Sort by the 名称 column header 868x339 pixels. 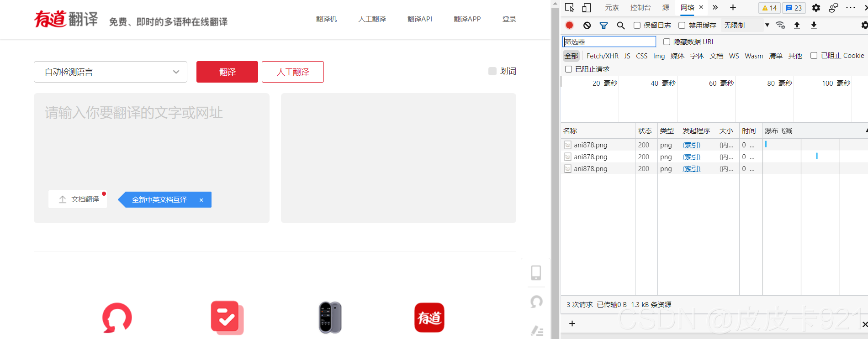(x=598, y=131)
